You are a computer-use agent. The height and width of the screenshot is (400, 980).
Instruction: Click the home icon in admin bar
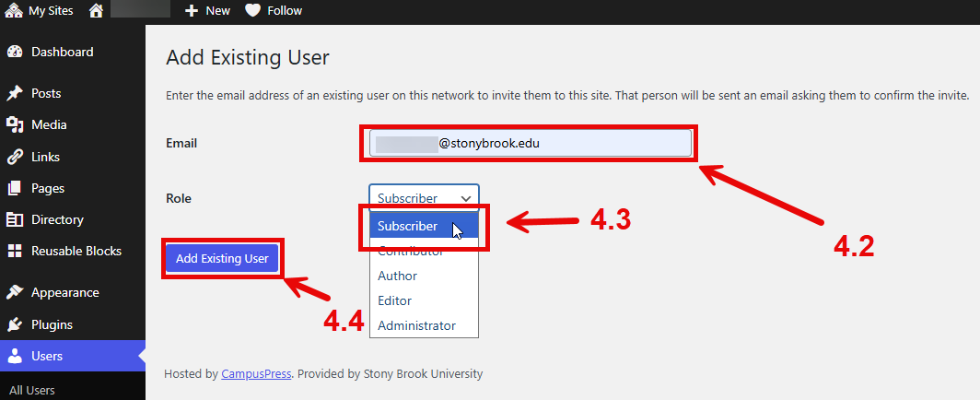coord(96,11)
